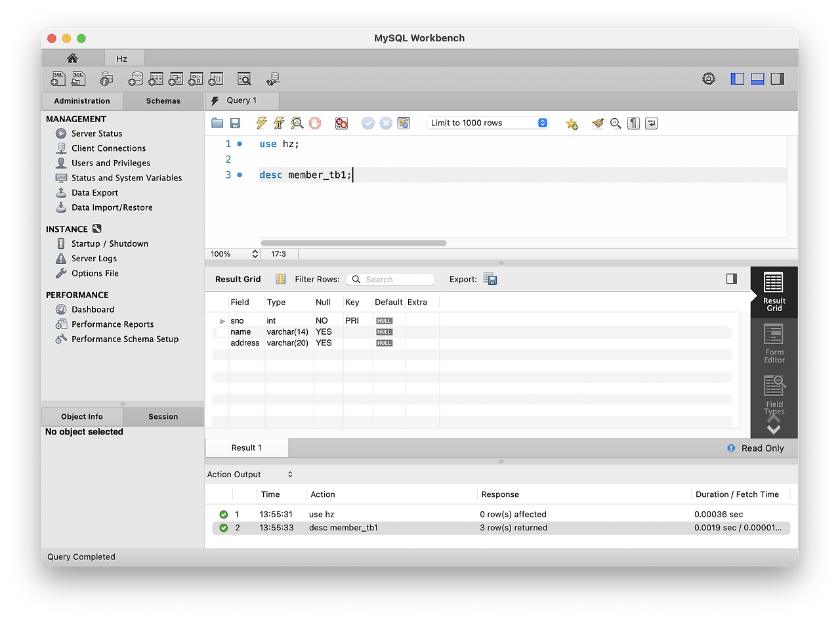The image size is (840, 621).
Task: Toggle autocommit mode icon
Action: [x=404, y=123]
